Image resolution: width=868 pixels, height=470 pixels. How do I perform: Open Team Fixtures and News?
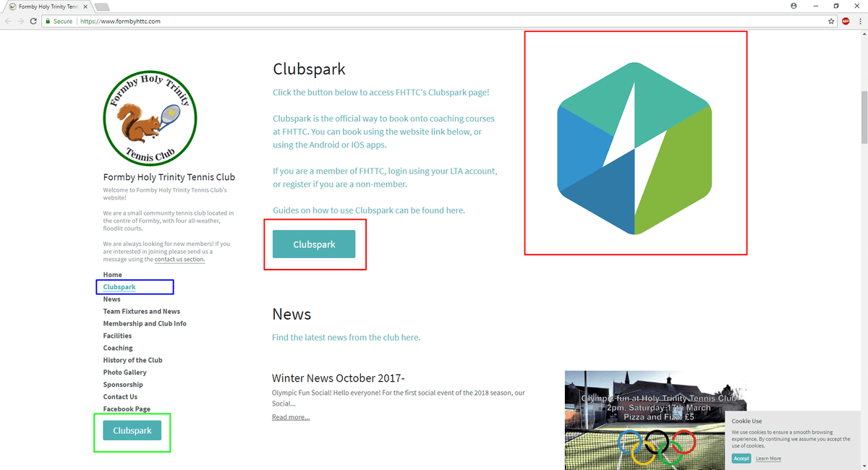point(141,312)
